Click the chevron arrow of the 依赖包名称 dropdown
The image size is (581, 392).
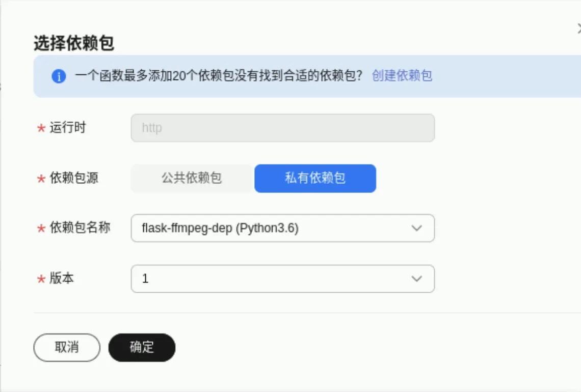pyautogui.click(x=416, y=228)
